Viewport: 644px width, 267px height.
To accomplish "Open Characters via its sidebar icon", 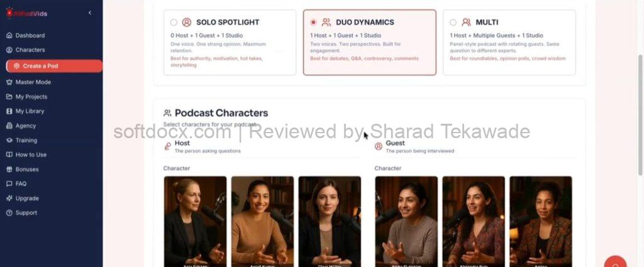I will point(9,50).
